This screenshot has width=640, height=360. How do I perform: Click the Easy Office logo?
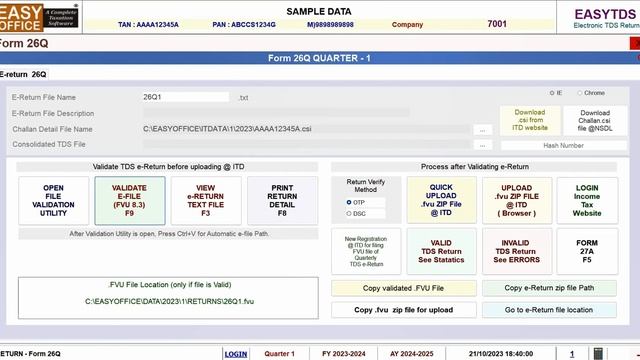pyautogui.click(x=39, y=17)
